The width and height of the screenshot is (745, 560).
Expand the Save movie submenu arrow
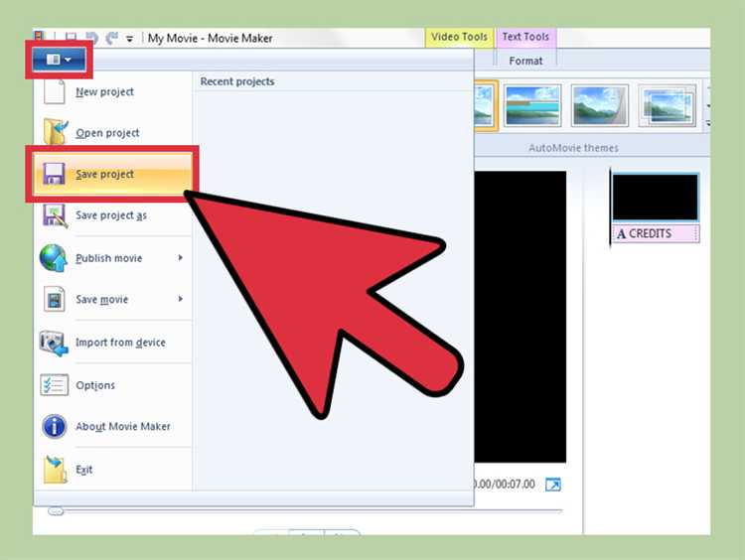click(181, 299)
